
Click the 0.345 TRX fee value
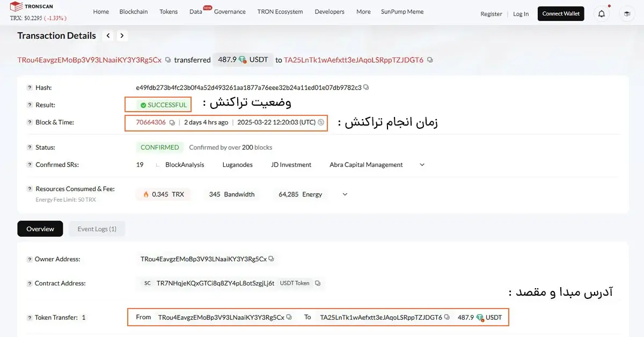tap(163, 194)
